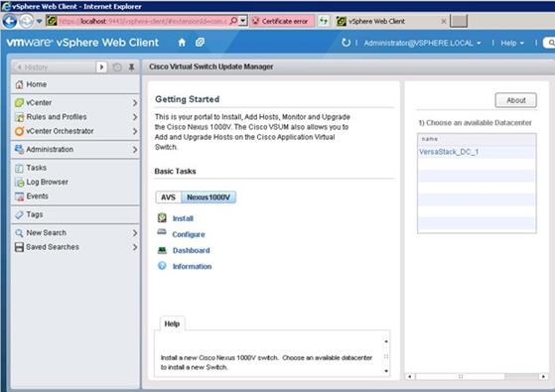The width and height of the screenshot is (555, 392).
Task: Expand the New Search chevron
Action: click(x=135, y=233)
